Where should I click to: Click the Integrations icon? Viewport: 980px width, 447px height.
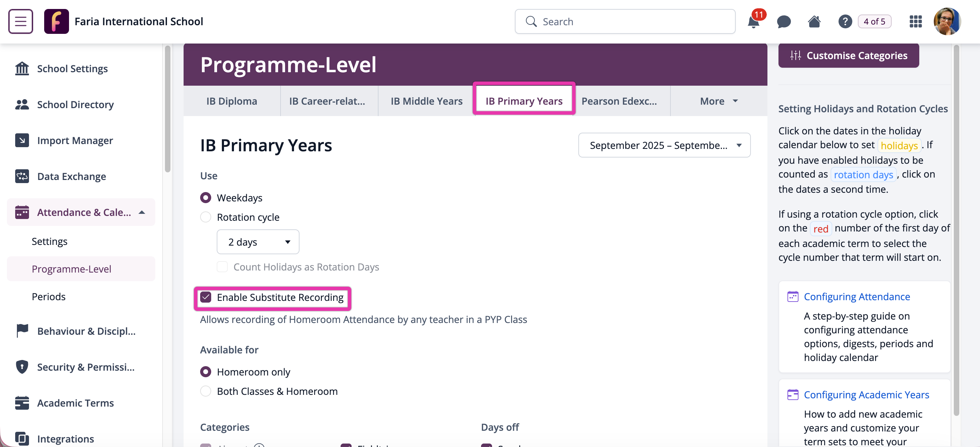point(22,439)
